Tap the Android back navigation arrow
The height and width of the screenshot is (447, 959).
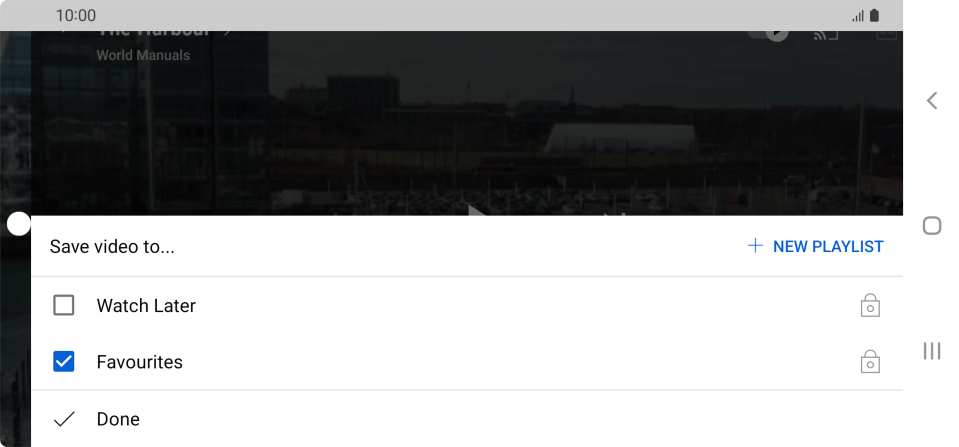[931, 100]
